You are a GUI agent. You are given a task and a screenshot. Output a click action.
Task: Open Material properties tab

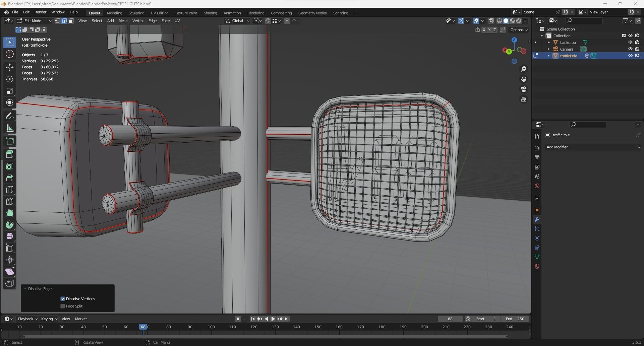[537, 266]
